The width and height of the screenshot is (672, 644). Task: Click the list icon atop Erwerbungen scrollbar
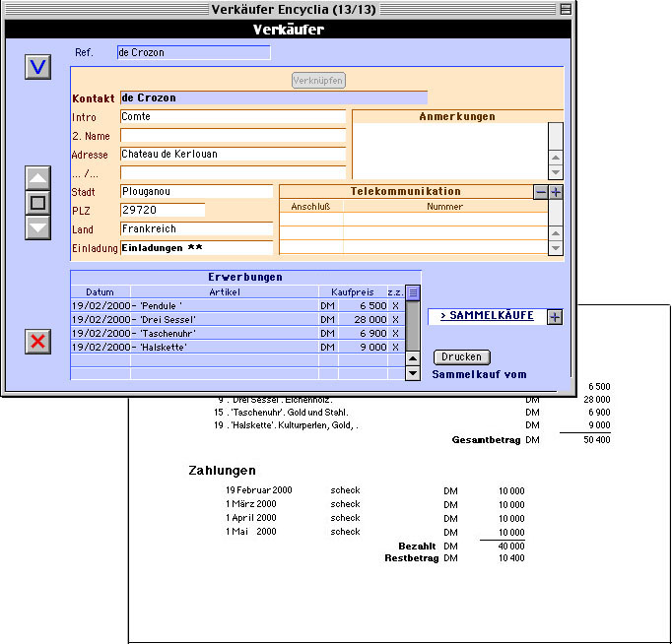[413, 292]
